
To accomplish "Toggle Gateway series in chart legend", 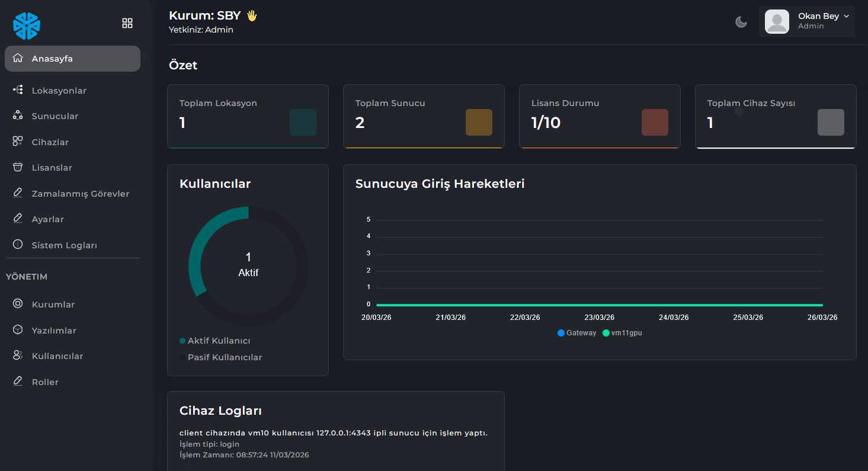I will (576, 333).
